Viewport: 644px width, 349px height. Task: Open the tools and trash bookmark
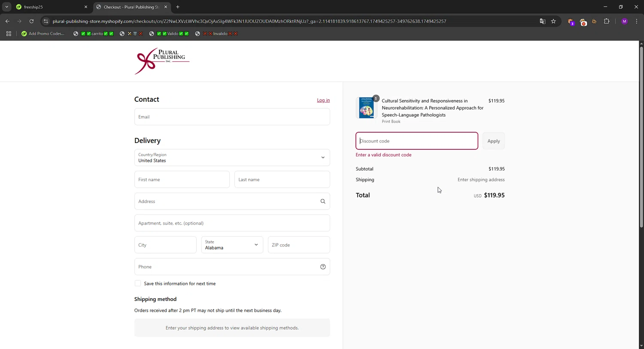tap(131, 33)
